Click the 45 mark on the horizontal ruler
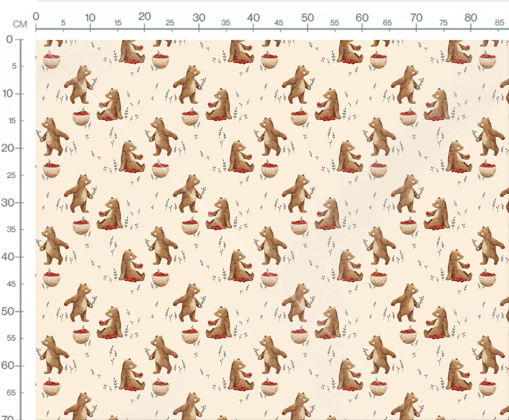Viewport: 509px width, 420px height. click(278, 23)
